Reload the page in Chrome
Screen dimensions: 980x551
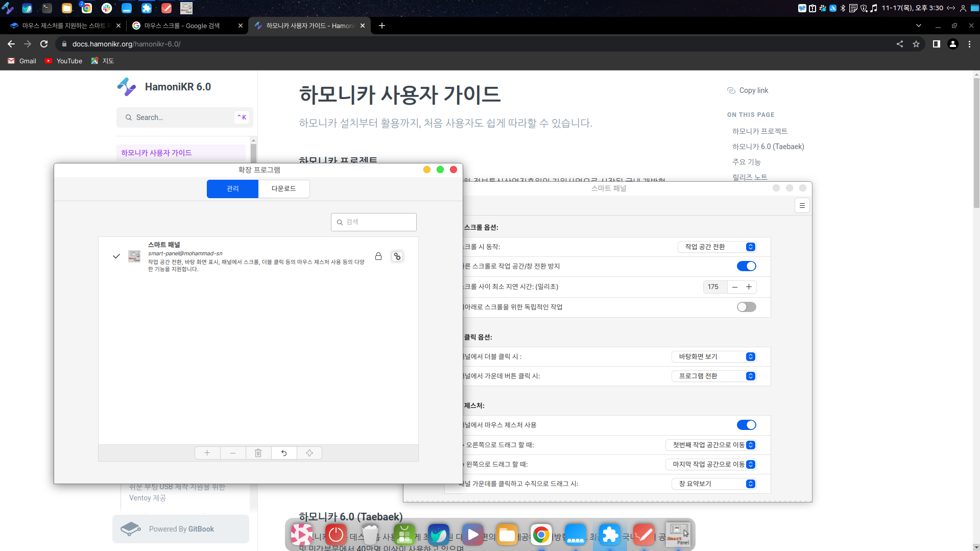click(x=44, y=44)
